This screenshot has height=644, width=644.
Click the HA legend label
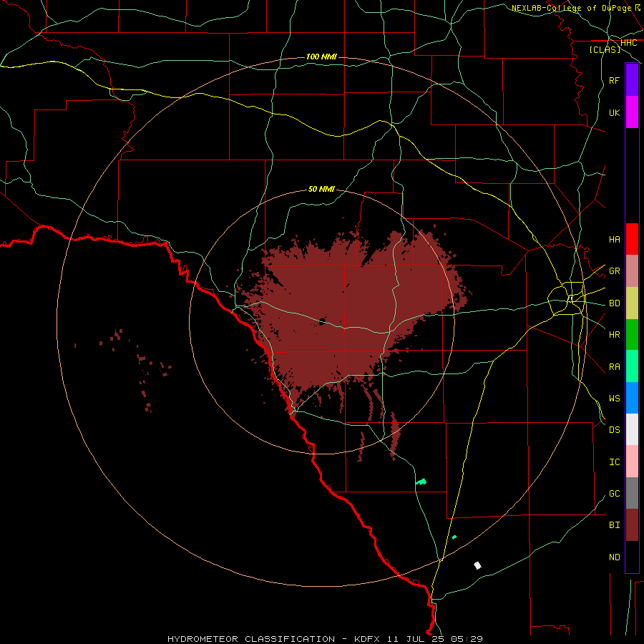(614, 239)
